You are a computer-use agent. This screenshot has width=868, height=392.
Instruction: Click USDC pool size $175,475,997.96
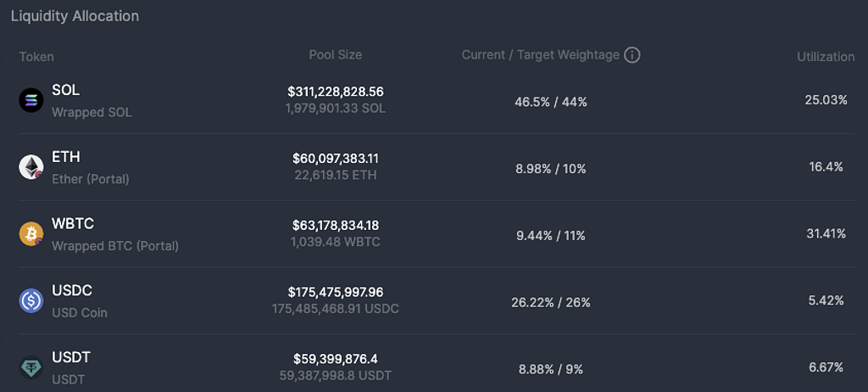tap(336, 292)
